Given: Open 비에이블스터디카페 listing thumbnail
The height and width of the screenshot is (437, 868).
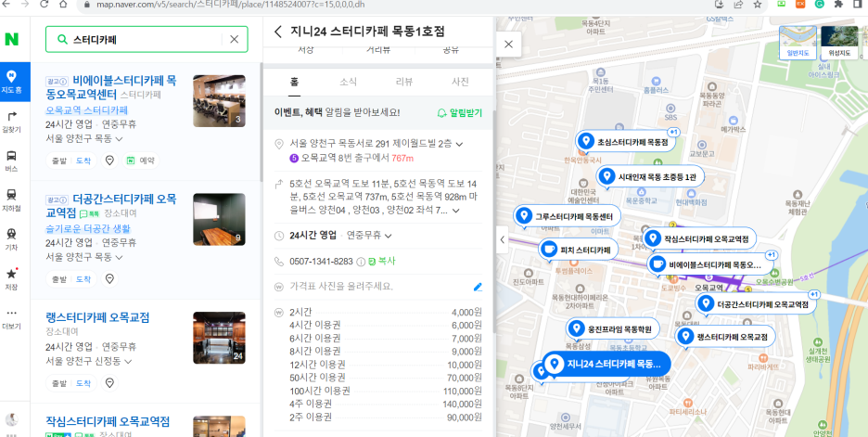Looking at the screenshot, I should coord(219,101).
